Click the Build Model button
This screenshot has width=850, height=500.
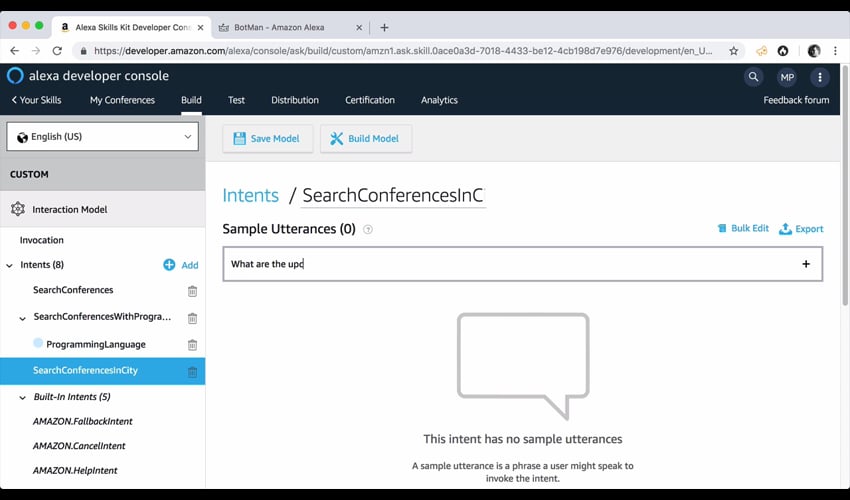coord(366,139)
